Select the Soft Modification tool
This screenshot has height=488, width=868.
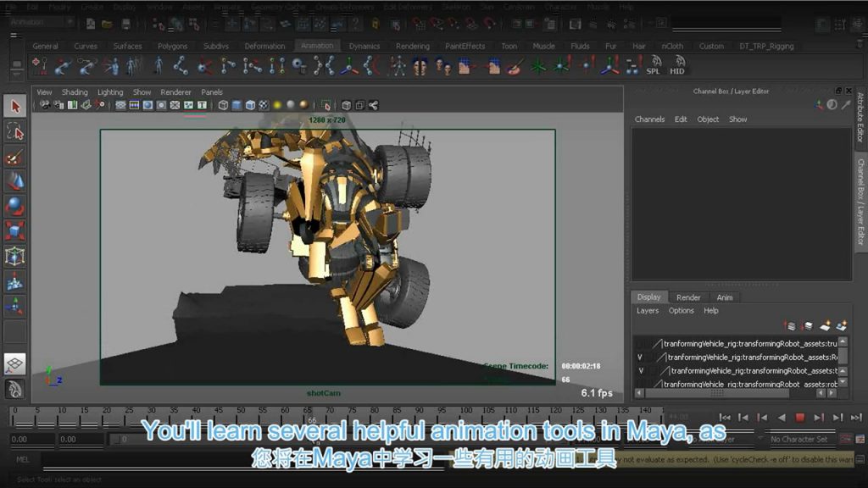point(15,281)
